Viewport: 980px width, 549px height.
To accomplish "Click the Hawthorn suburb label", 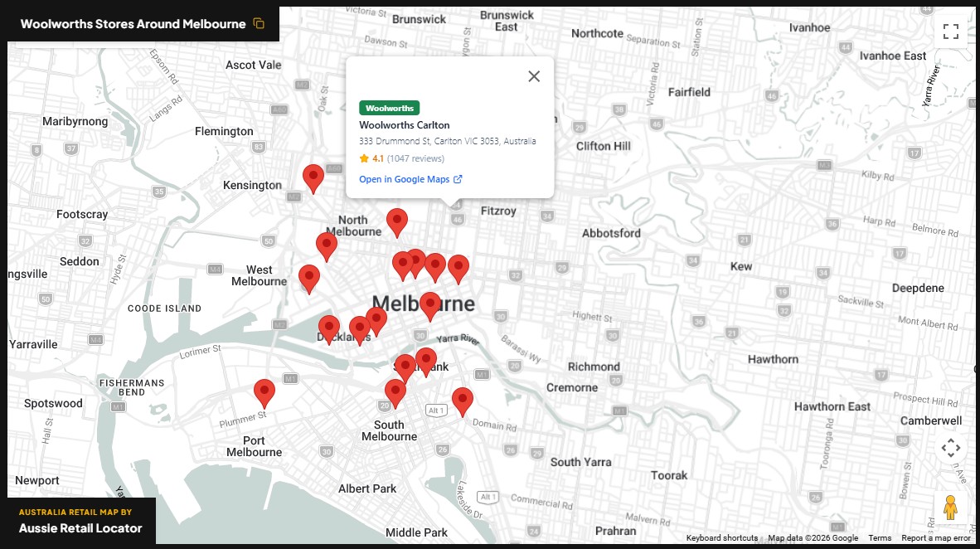I will (773, 359).
